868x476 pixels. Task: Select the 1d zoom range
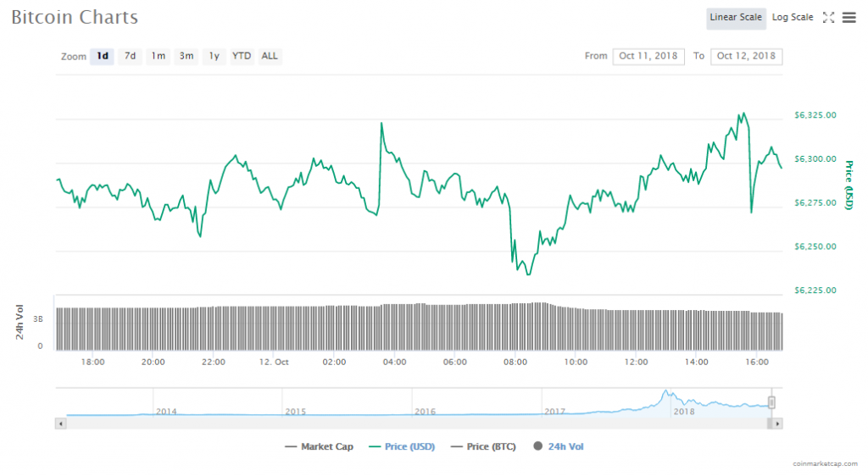tap(103, 56)
